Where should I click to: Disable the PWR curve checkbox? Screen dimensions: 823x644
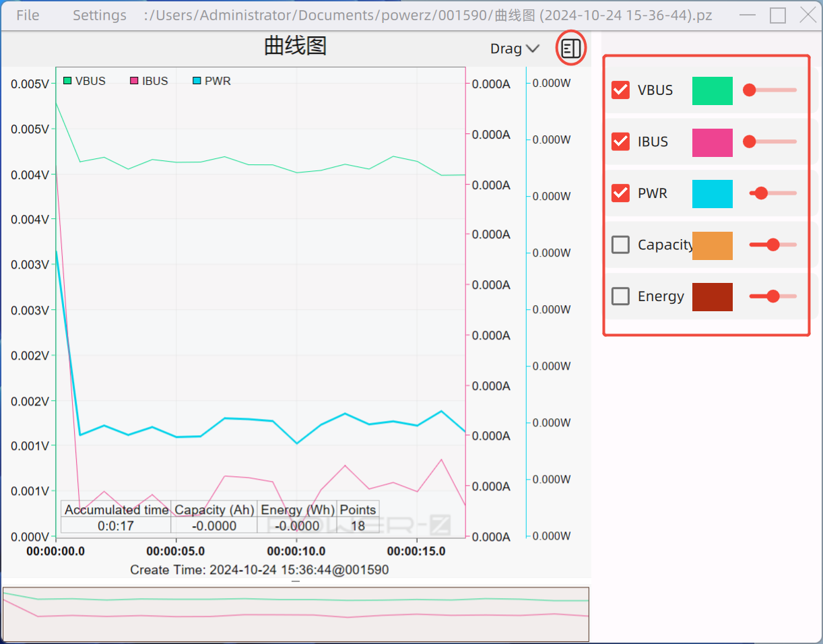(620, 193)
